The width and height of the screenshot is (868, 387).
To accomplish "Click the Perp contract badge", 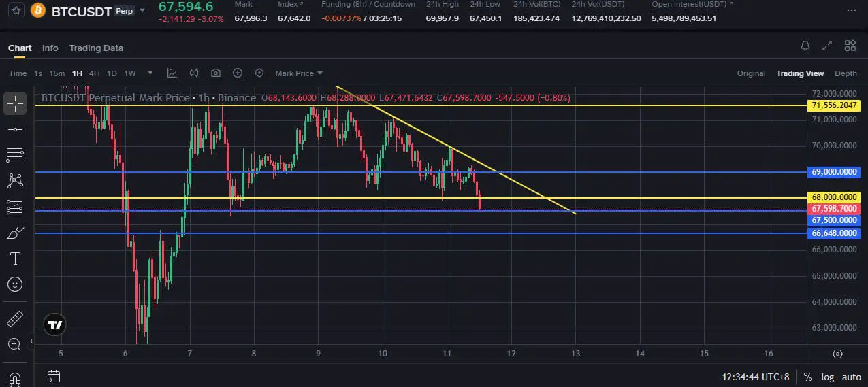I will tap(125, 11).
